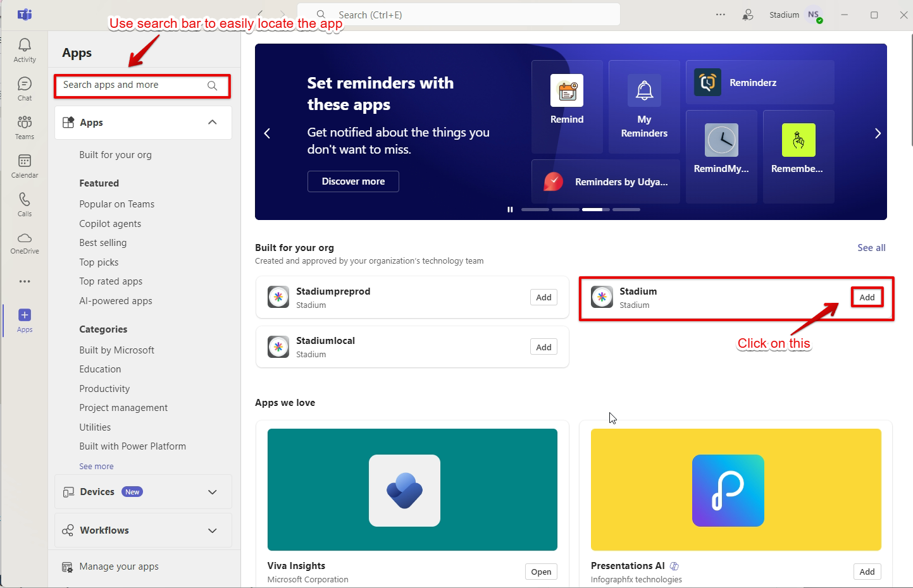The image size is (913, 588).
Task: Select Copilot agents category
Action: 110,224
